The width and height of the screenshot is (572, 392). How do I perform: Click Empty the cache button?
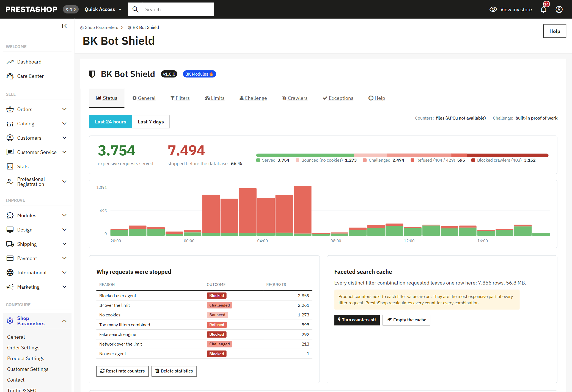406,320
